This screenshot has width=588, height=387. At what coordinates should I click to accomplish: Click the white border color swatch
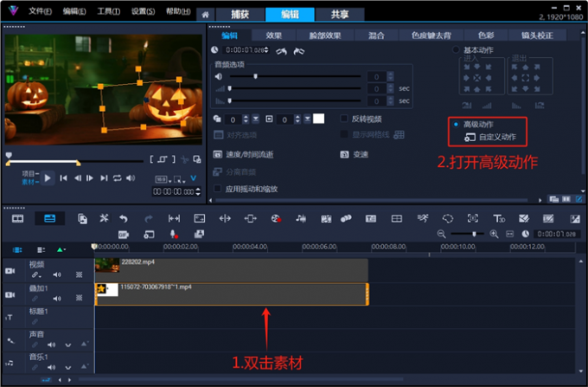tap(318, 119)
